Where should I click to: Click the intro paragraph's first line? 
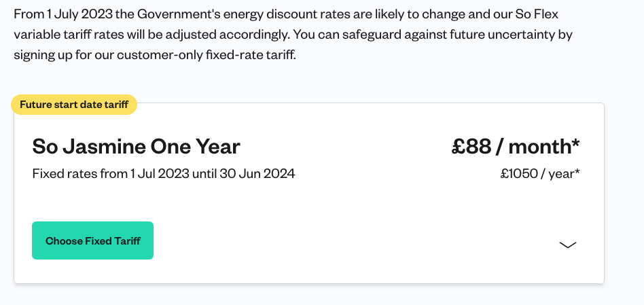pos(286,14)
